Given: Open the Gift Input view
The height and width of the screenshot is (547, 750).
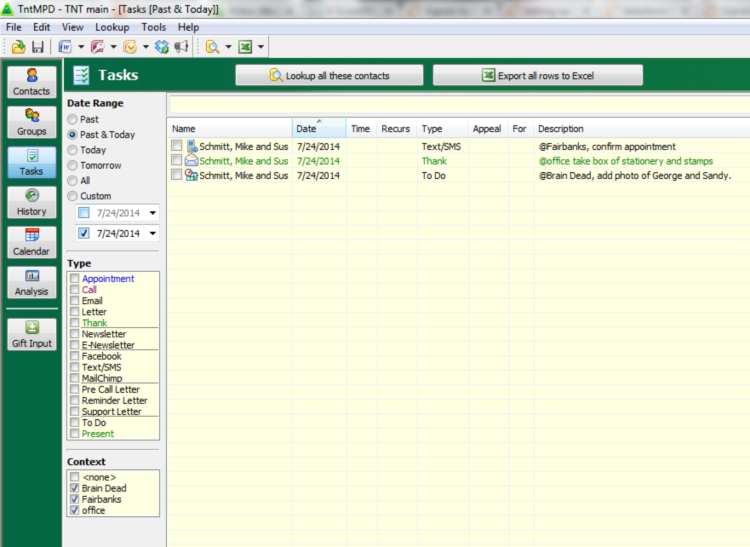Looking at the screenshot, I should (x=32, y=334).
